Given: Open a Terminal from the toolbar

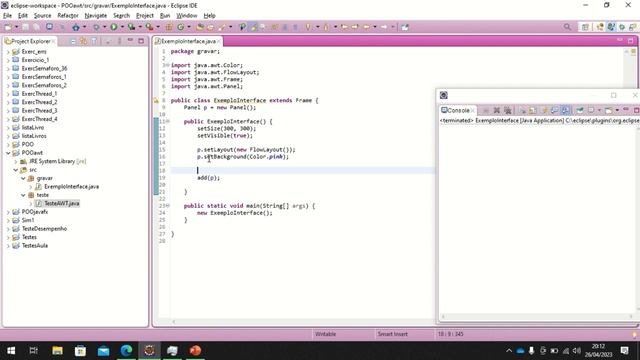Looking at the screenshot, I should (x=49, y=27).
